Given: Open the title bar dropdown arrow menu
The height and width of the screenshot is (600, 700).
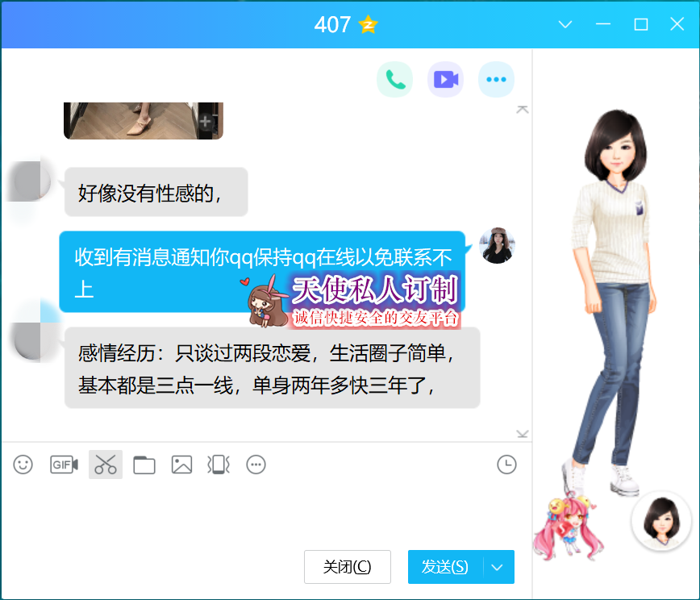Looking at the screenshot, I should point(565,24).
